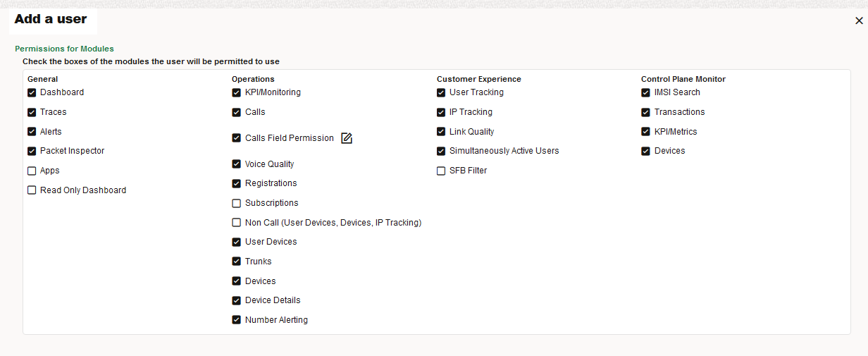
Task: Tick the Non Call module checkbox
Action: click(237, 223)
